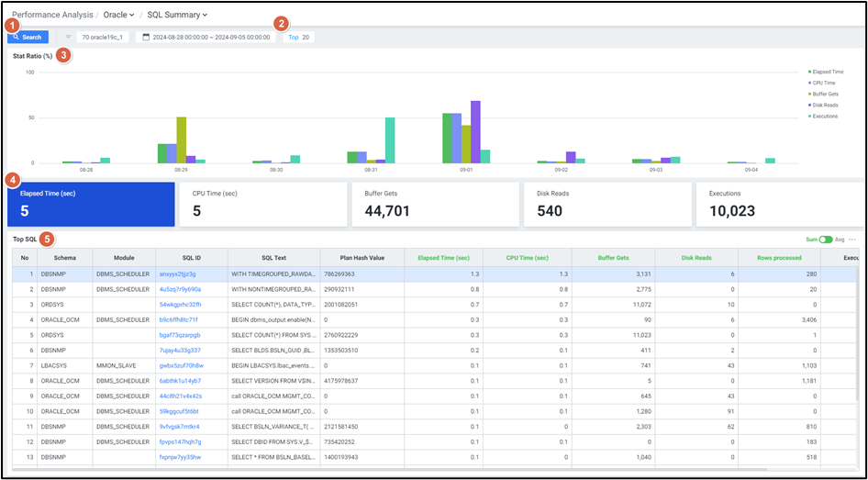Screen dimensions: 868x480
Task: Select the Executions summary card
Action: [x=778, y=204]
